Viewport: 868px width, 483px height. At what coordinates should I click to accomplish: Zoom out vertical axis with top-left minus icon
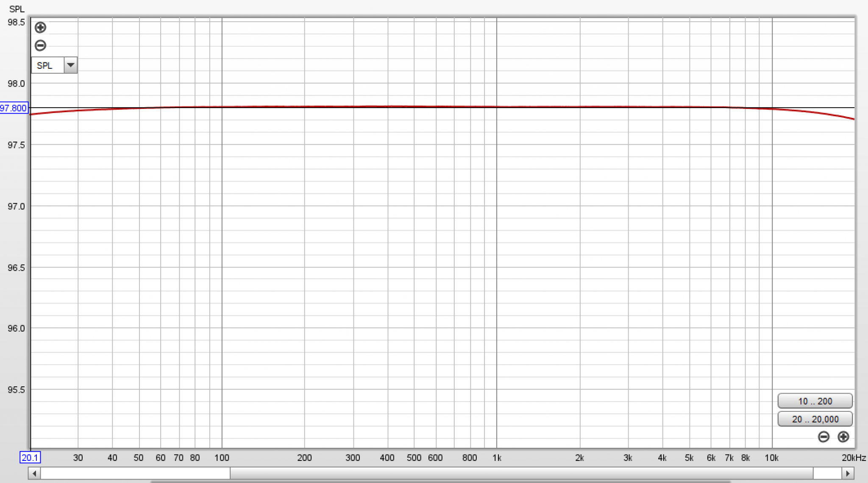click(x=40, y=45)
